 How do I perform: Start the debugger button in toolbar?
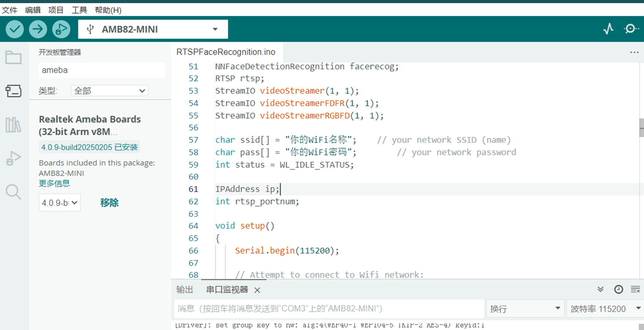click(x=61, y=29)
